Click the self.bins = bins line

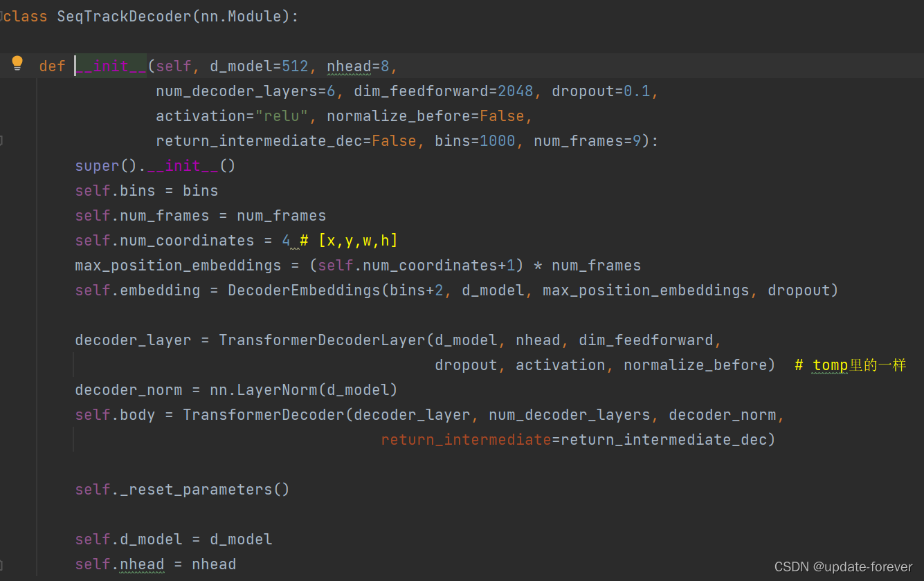tap(147, 191)
